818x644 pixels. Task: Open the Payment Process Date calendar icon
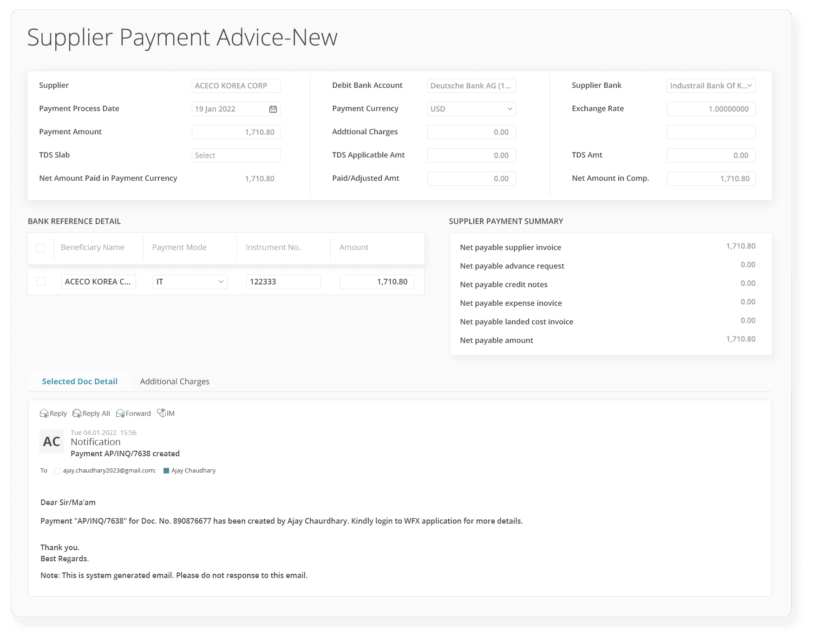[273, 109]
